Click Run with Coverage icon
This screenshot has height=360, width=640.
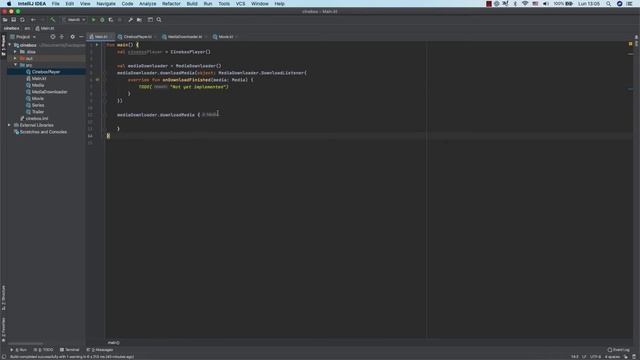[111, 20]
